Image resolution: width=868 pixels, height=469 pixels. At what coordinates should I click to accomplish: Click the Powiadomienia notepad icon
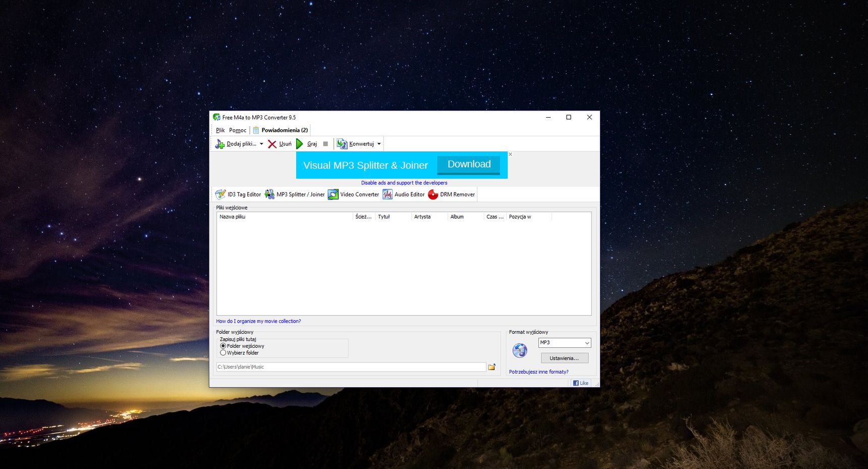coord(256,130)
